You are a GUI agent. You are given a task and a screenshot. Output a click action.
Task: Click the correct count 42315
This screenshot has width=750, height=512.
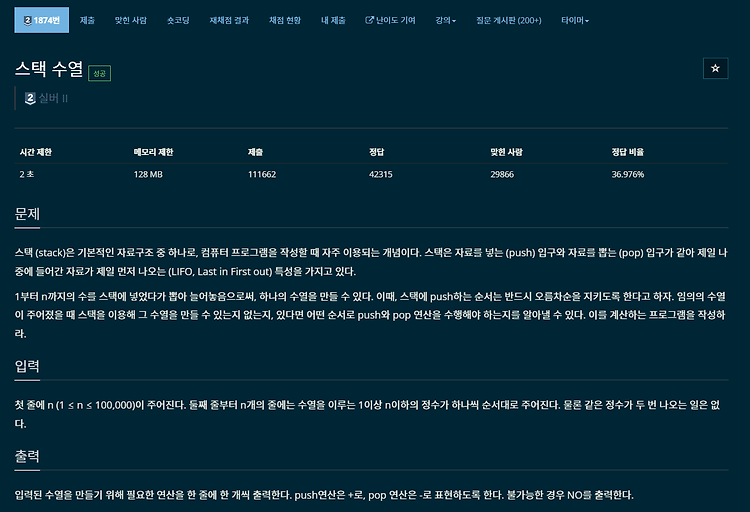coord(380,174)
